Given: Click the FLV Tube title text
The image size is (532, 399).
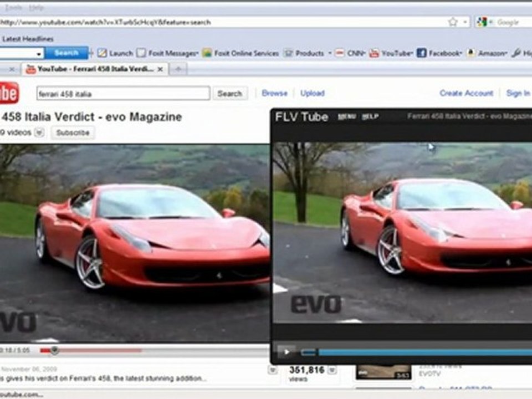Looking at the screenshot, I should pos(301,117).
